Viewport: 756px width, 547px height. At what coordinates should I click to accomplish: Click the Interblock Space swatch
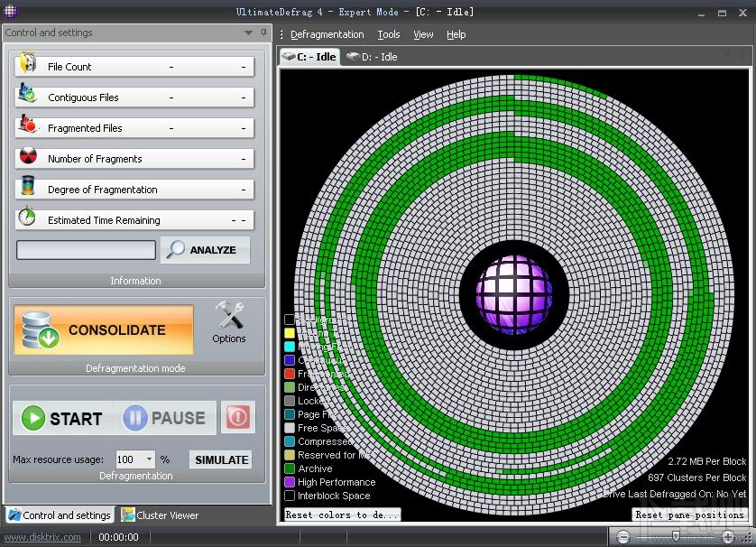coord(290,495)
